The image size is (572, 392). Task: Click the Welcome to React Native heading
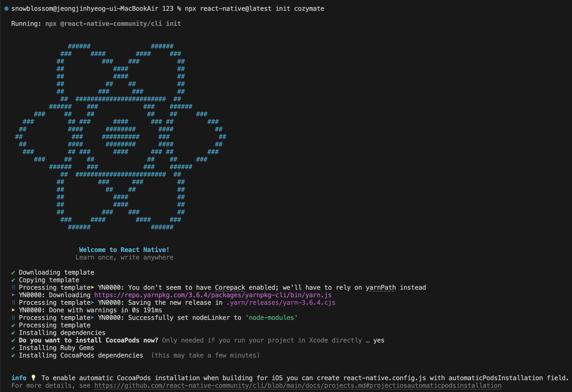pyautogui.click(x=124, y=250)
